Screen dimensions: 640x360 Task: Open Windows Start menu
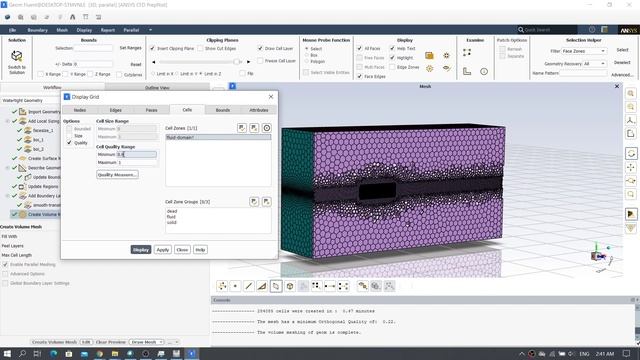[7, 353]
